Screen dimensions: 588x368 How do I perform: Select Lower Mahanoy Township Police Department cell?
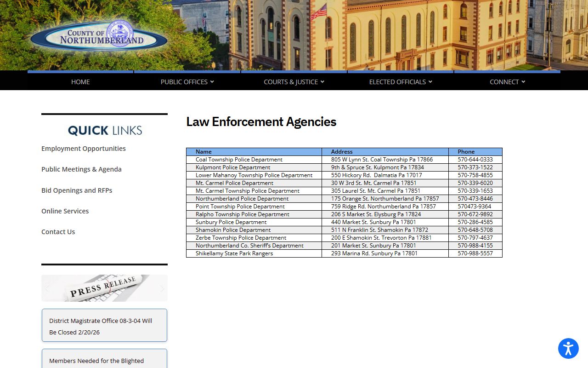(x=254, y=175)
